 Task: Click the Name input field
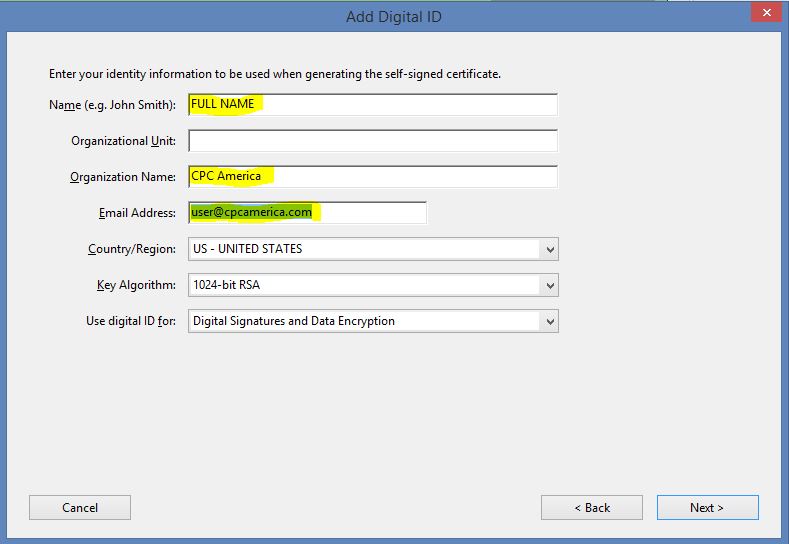point(373,105)
